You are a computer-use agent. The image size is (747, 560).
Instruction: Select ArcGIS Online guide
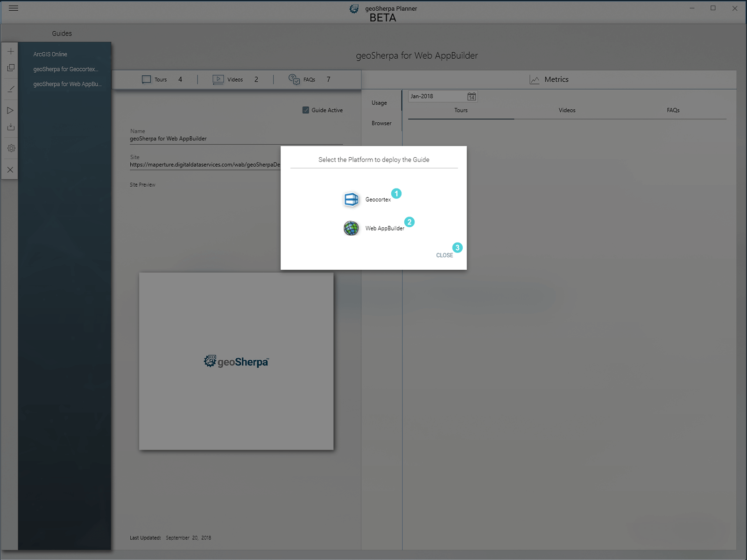click(50, 55)
